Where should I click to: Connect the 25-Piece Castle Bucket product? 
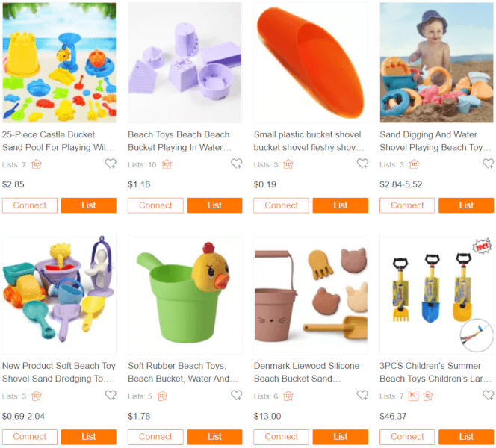[x=30, y=205]
